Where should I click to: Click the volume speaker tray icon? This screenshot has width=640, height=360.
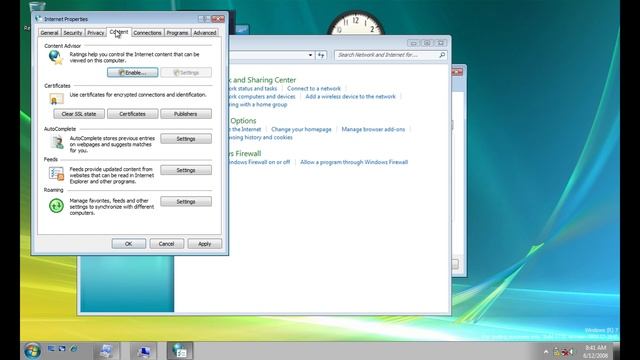(571, 351)
